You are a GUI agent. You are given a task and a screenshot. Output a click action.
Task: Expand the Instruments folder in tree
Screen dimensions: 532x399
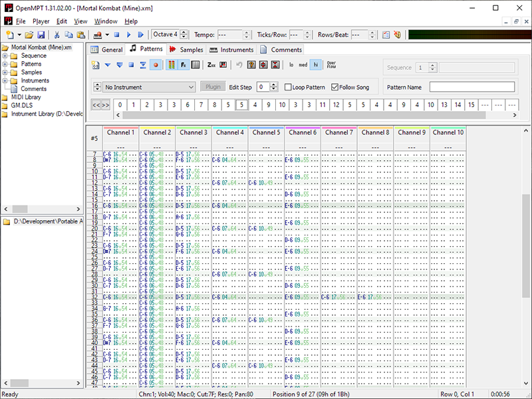pyautogui.click(x=5, y=81)
